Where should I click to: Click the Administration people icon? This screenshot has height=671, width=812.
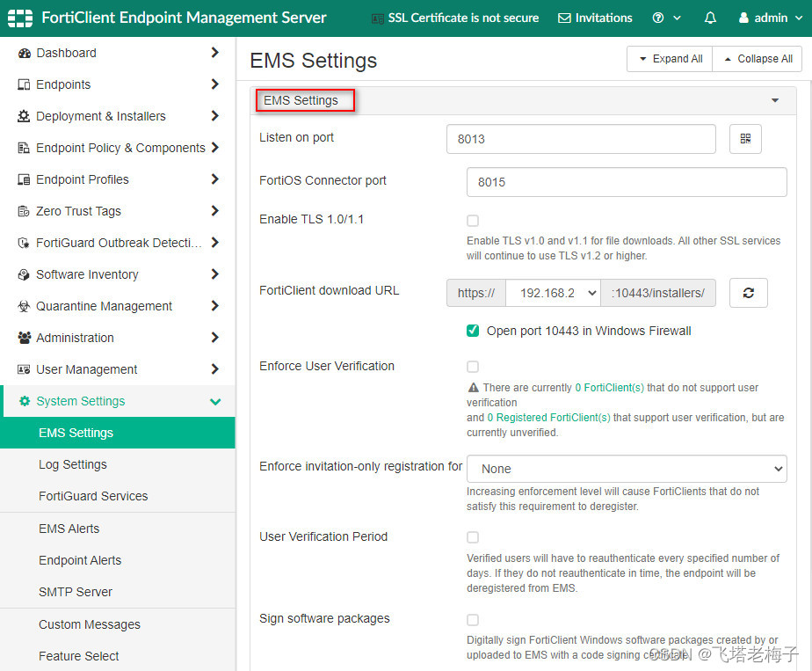[x=24, y=338]
